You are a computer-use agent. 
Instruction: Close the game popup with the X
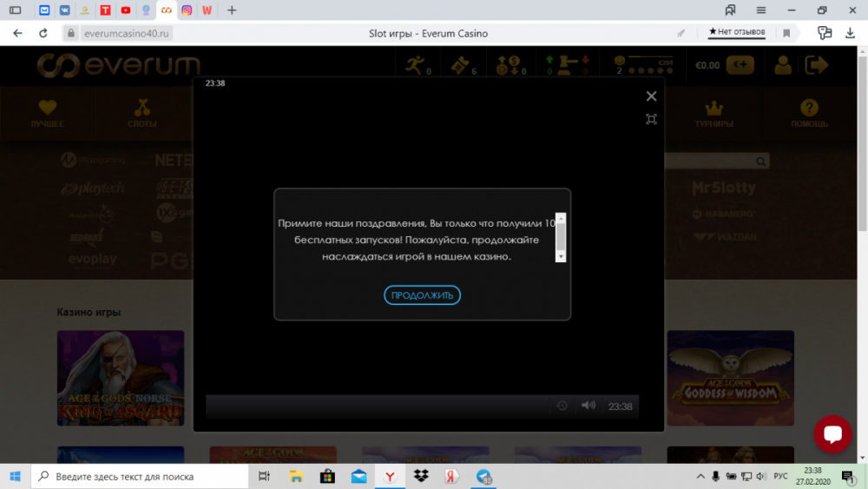tap(651, 96)
